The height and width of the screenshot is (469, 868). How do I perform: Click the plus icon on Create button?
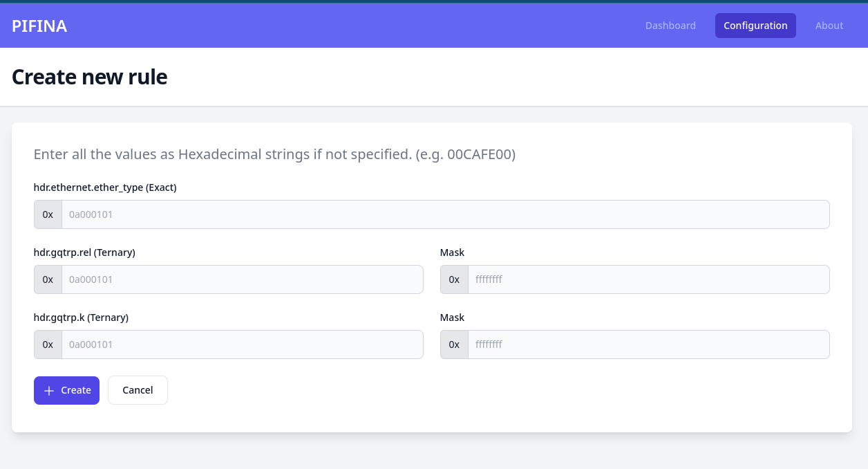pos(48,390)
